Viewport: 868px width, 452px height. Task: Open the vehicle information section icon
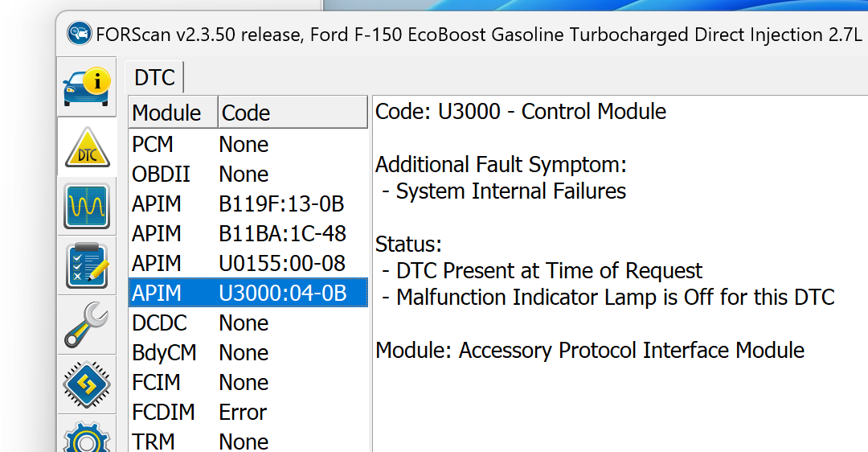pos(86,87)
